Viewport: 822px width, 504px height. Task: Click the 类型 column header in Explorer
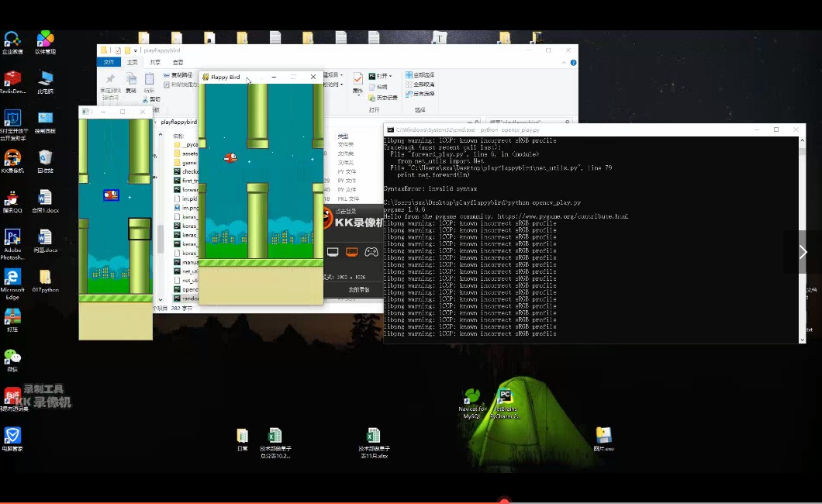coord(344,136)
